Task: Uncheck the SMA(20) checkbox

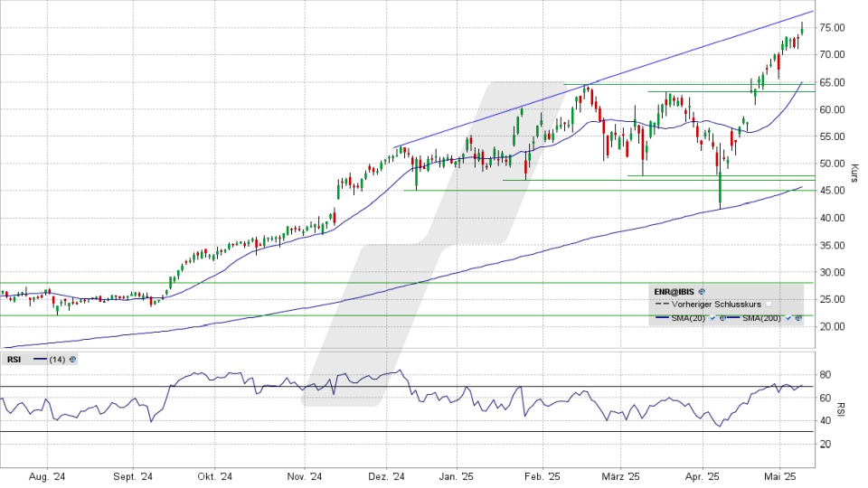Action: pos(712,318)
